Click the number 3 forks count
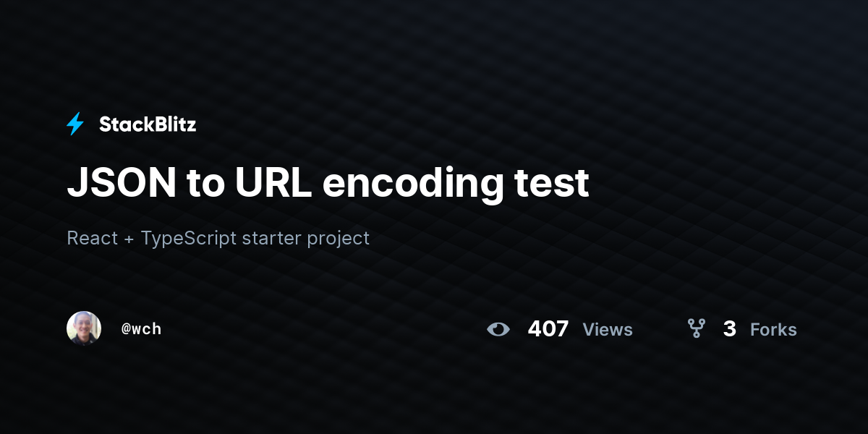The height and width of the screenshot is (434, 868). pos(730,329)
